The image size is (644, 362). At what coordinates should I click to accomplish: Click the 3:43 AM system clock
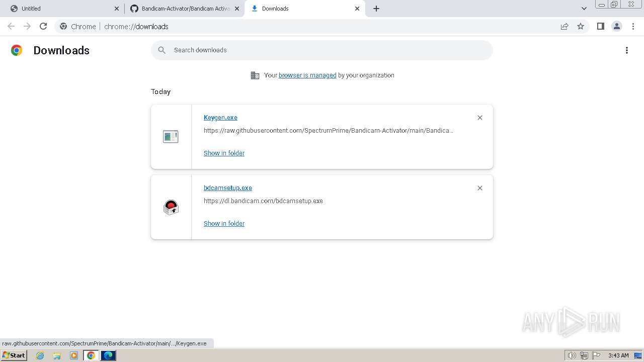[618, 355]
